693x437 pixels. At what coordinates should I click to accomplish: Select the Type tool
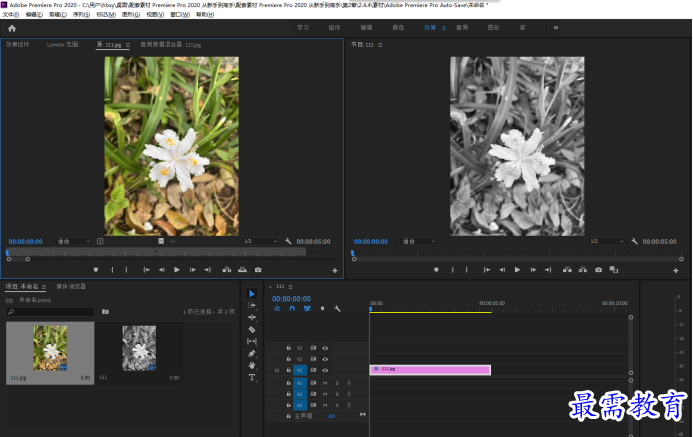pyautogui.click(x=252, y=377)
